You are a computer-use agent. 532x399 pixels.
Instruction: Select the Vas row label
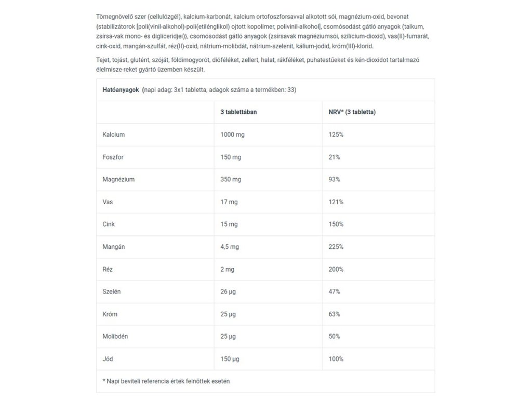click(x=108, y=202)
